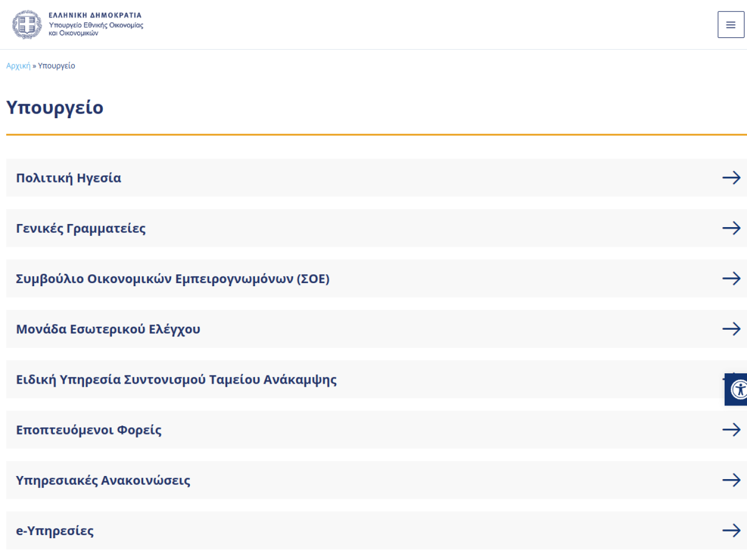Click arrow icon beside Εποπτευόμενοι Φορείς
The width and height of the screenshot is (747, 560).
tap(731, 429)
